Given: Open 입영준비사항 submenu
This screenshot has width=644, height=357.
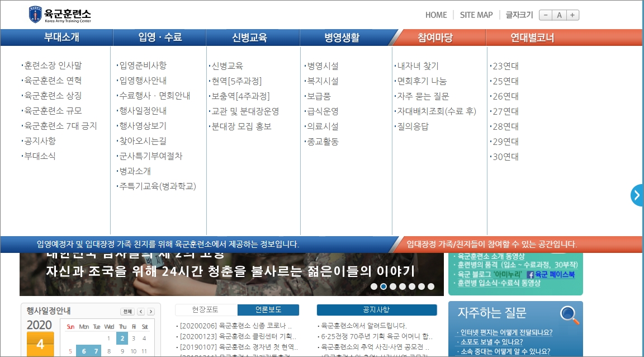Looking at the screenshot, I should coord(143,65).
